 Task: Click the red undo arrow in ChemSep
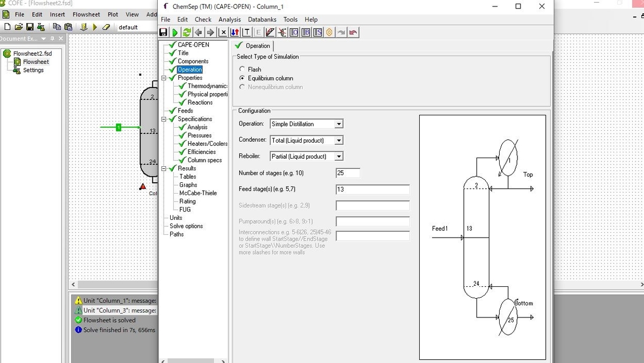pos(353,33)
